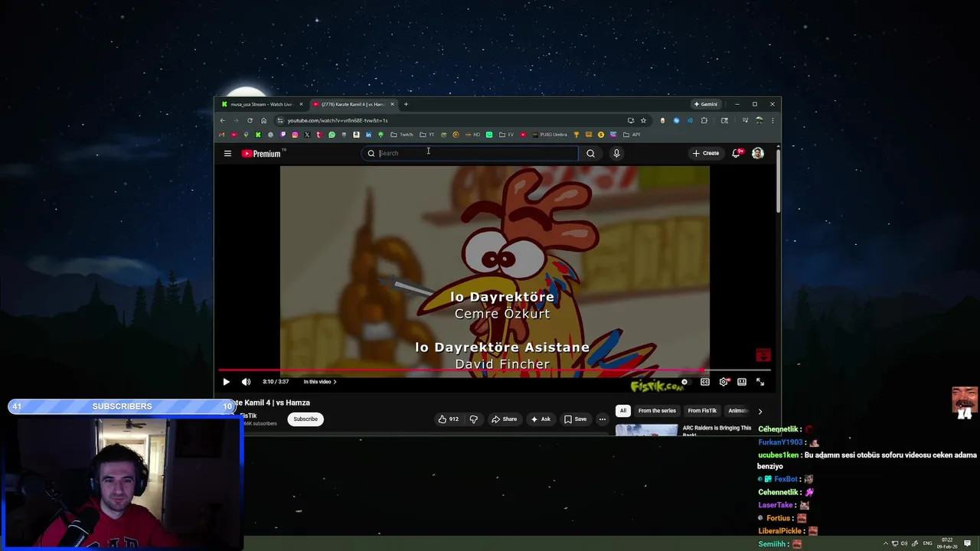Image resolution: width=980 pixels, height=551 pixels.
Task: Expand the 'In this video' chapters
Action: [320, 382]
